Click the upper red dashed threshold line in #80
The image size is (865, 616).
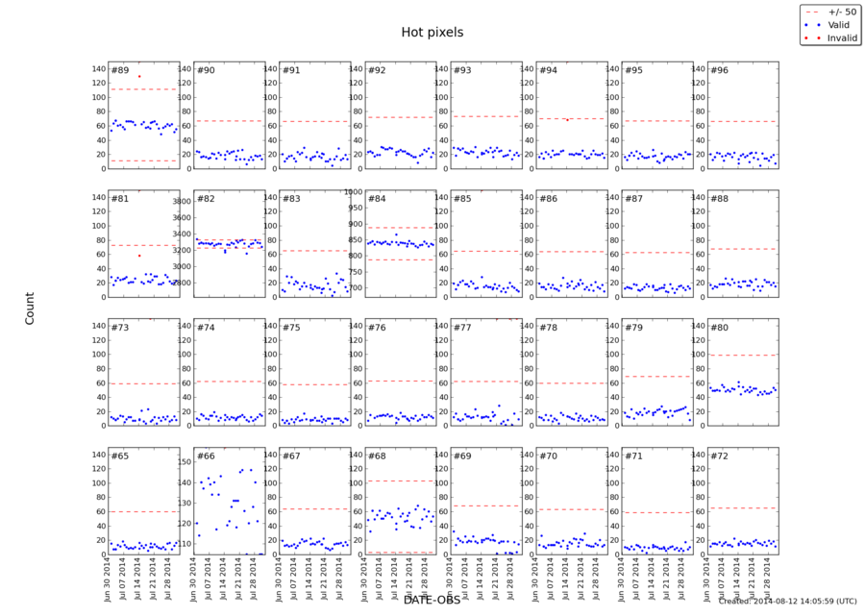tap(742, 353)
